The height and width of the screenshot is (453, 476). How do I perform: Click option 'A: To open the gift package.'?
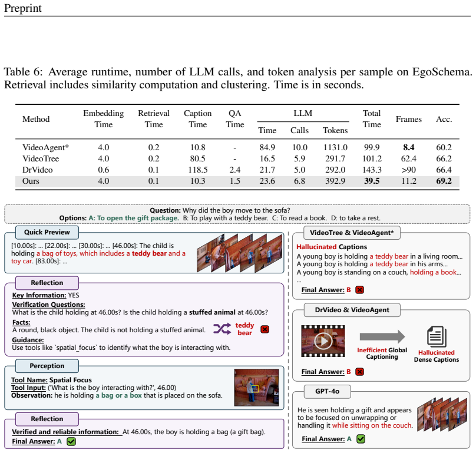click(134, 218)
